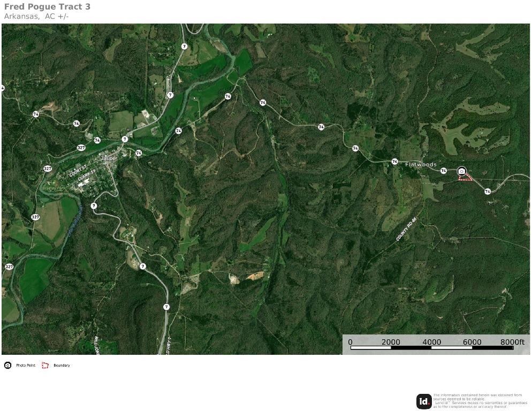Click the "4000" scale bar label
Viewport: 532px width, 411px height.
(431, 342)
